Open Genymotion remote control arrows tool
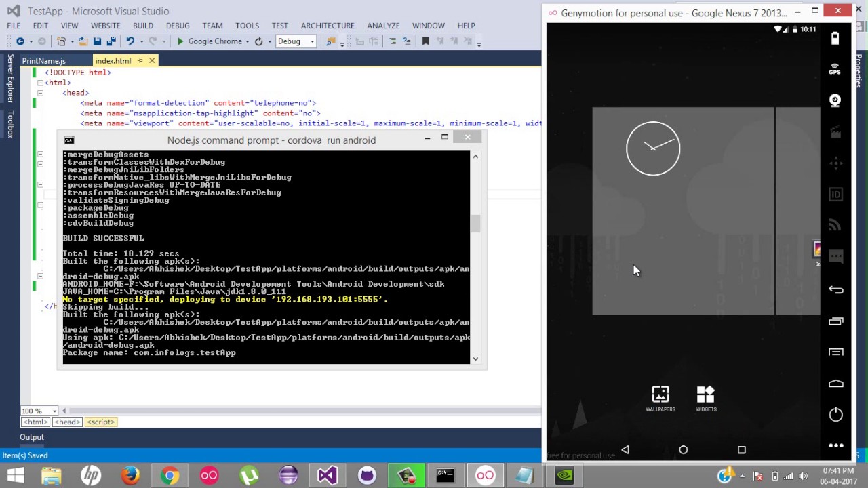This screenshot has width=868, height=488. point(835,163)
